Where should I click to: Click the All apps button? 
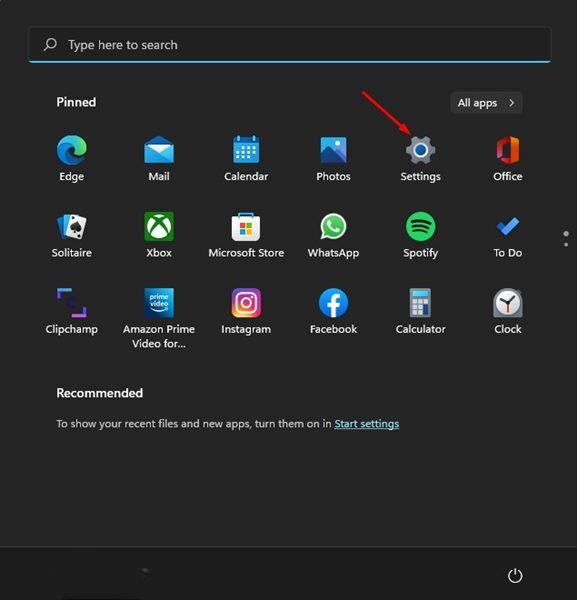(x=486, y=103)
